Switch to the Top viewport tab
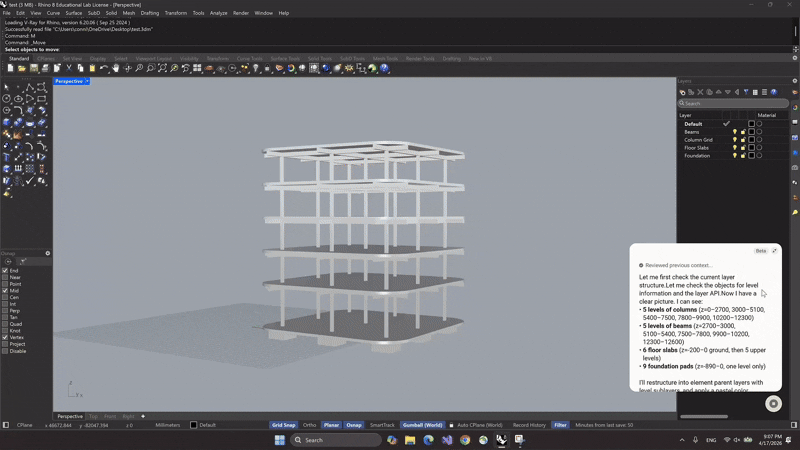The image size is (800, 450). (x=93, y=416)
